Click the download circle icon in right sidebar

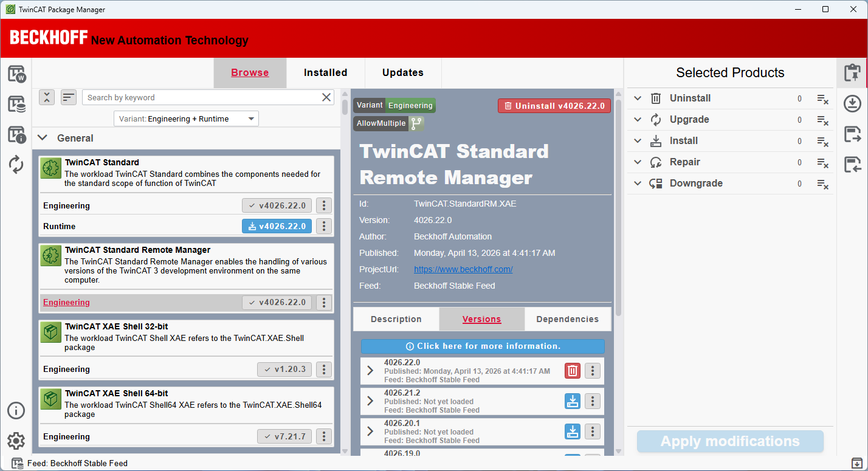point(852,104)
